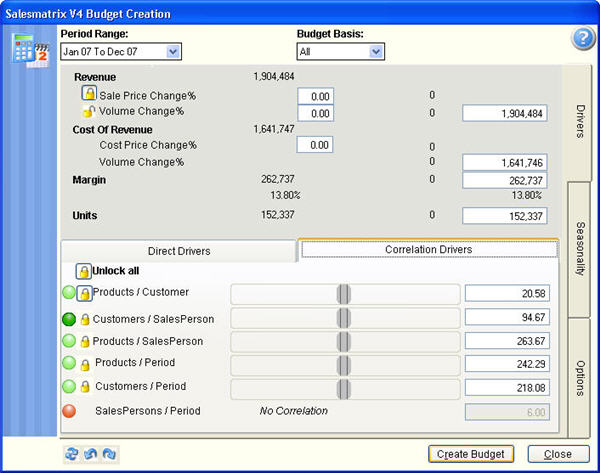Screen dimensions: 600x473
Task: Open the Seasonality side tab
Action: click(x=582, y=249)
